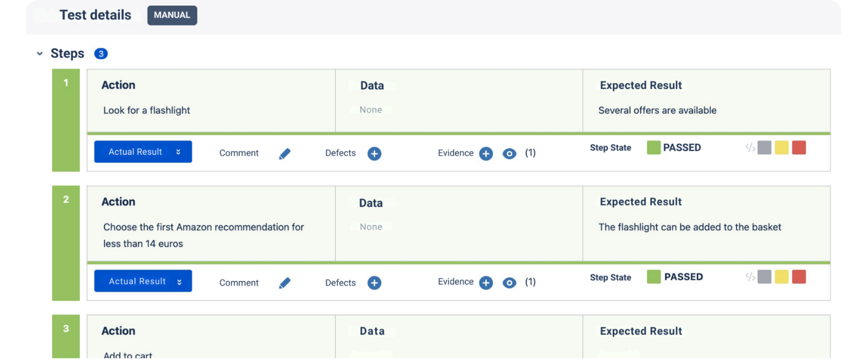Image resolution: width=868 pixels, height=360 pixels.
Task: Click the MANUAL test type badge
Action: [172, 15]
